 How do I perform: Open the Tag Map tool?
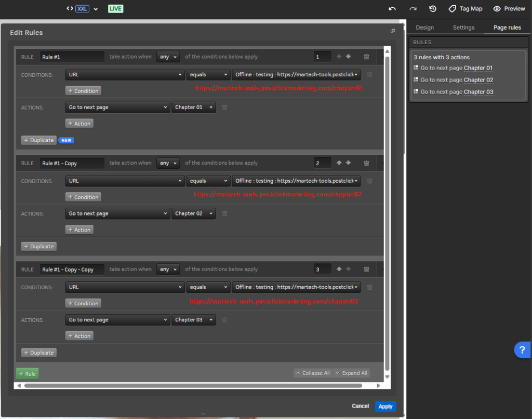tap(465, 9)
